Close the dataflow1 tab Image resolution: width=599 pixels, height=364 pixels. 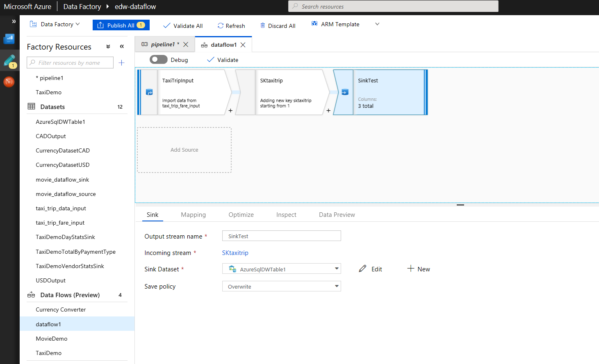[243, 45]
